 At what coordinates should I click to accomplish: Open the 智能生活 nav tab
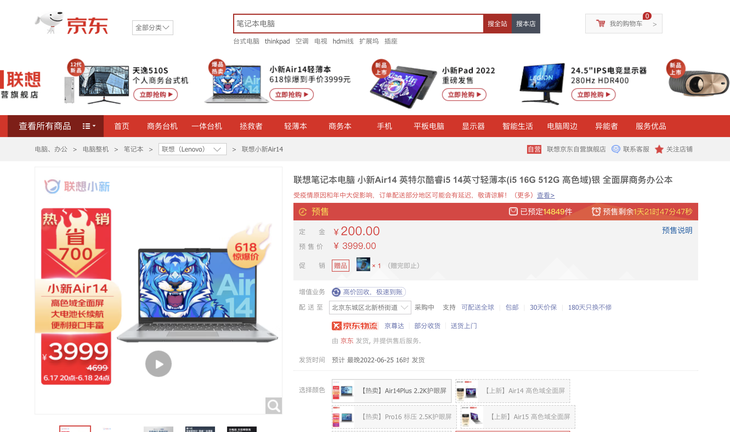coord(518,126)
